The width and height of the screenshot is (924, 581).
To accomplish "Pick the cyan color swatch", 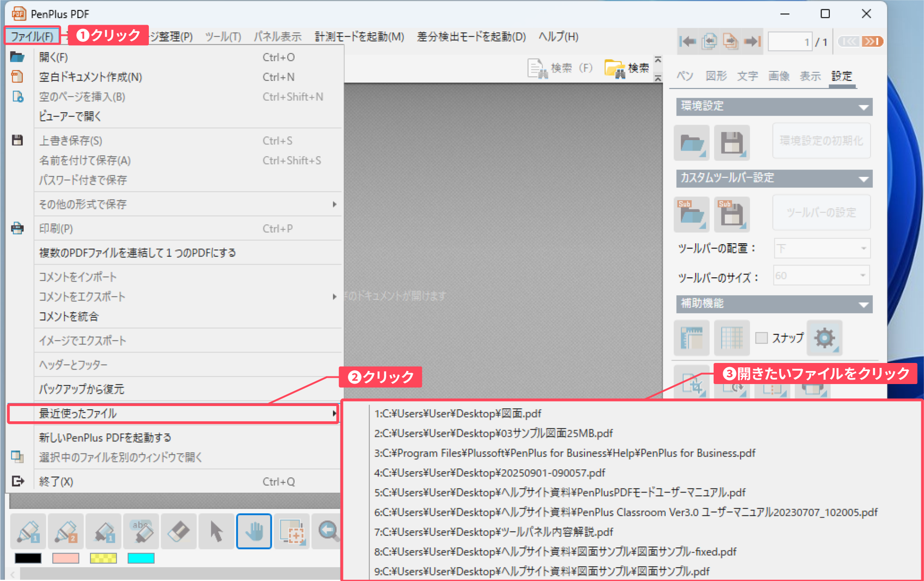I will (x=141, y=558).
